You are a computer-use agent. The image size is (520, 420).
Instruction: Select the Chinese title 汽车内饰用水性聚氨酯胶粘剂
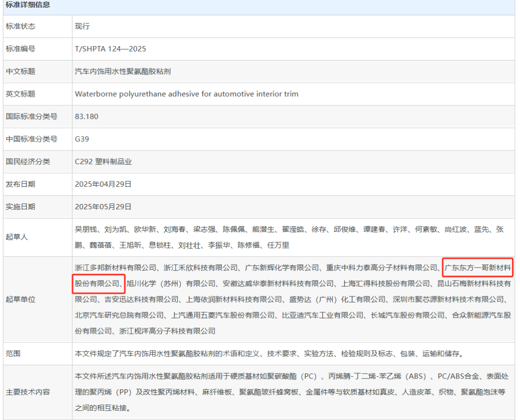tap(123, 72)
